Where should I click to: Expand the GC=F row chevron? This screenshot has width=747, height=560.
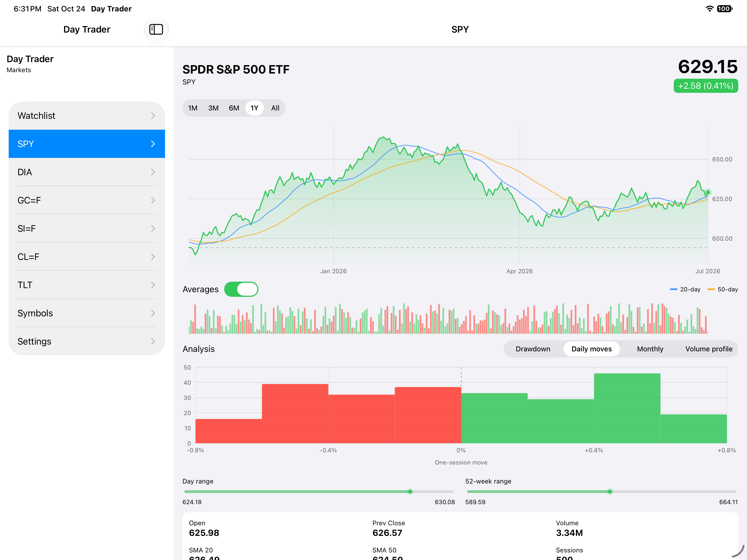pos(153,200)
